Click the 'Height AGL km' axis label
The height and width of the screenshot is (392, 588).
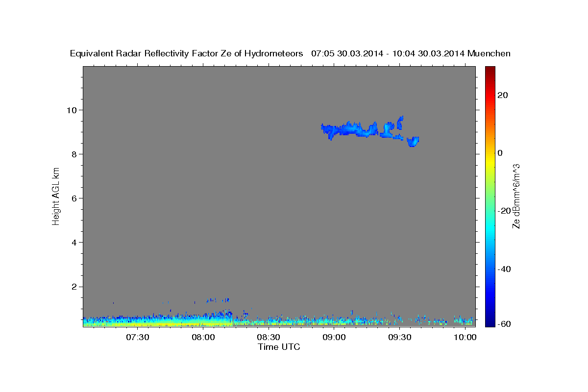56,196
